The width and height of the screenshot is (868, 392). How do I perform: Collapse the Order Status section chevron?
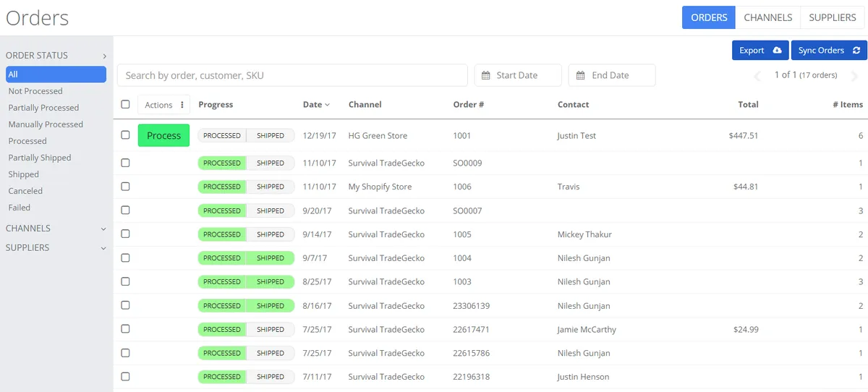coord(104,56)
